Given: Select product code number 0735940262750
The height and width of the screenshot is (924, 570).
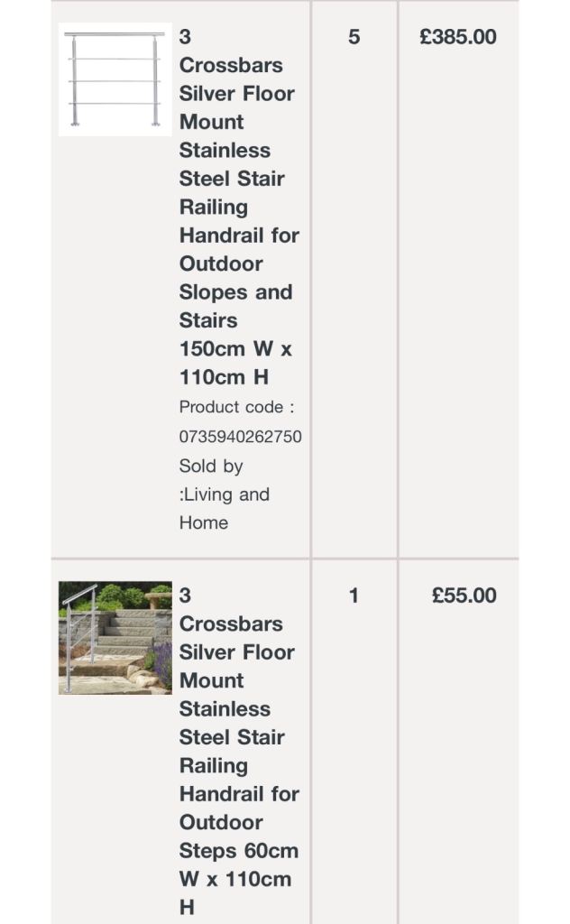Looking at the screenshot, I should click(x=240, y=437).
